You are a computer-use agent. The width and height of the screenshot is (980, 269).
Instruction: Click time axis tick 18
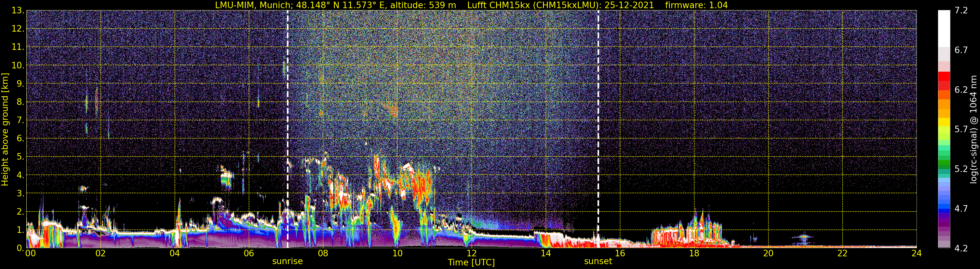tap(694, 253)
